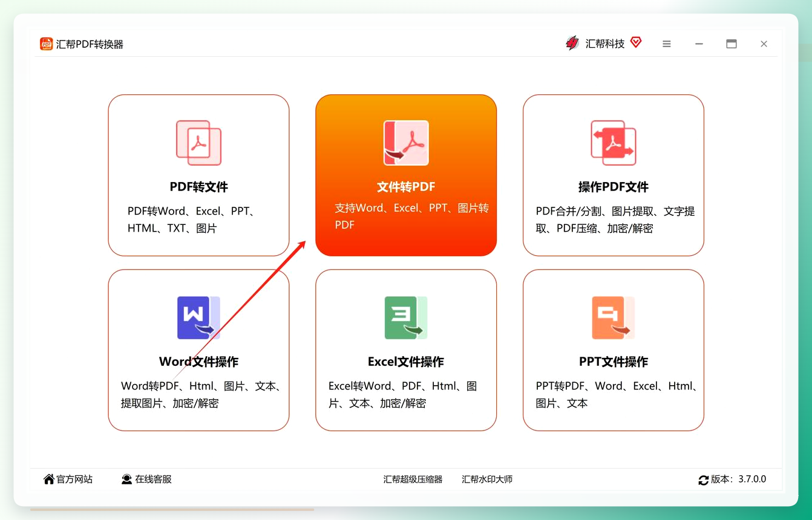812x520 pixels.
Task: Open the 汇帮超级压缩器 link
Action: click(413, 479)
